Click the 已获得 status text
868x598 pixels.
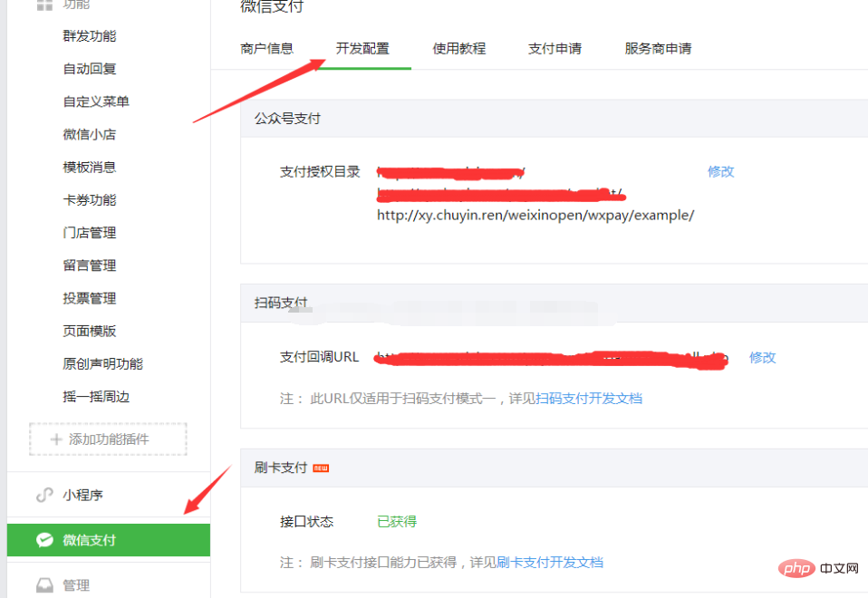[397, 522]
